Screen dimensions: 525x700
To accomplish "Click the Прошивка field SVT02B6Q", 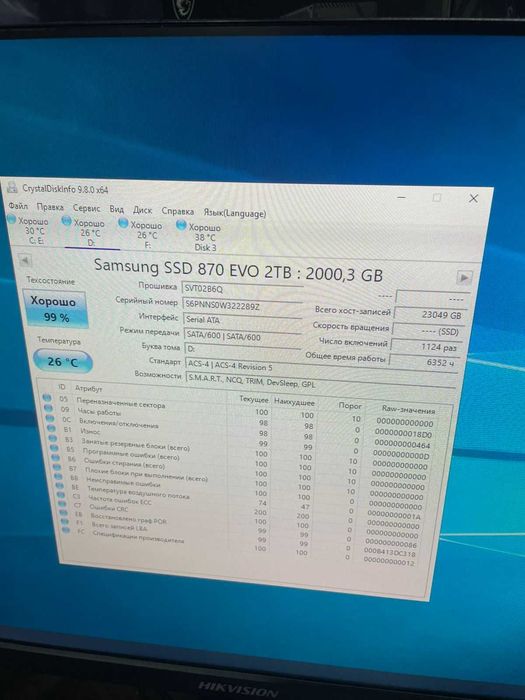I will (242, 289).
